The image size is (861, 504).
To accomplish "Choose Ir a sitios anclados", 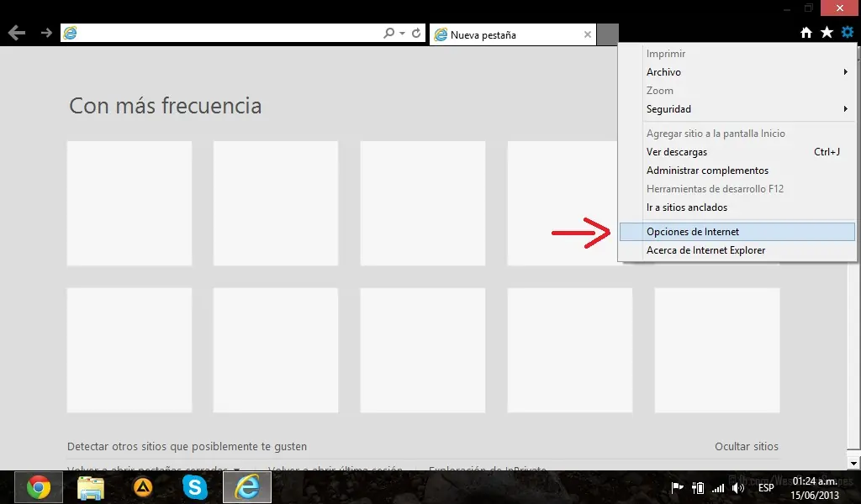I will [737, 207].
